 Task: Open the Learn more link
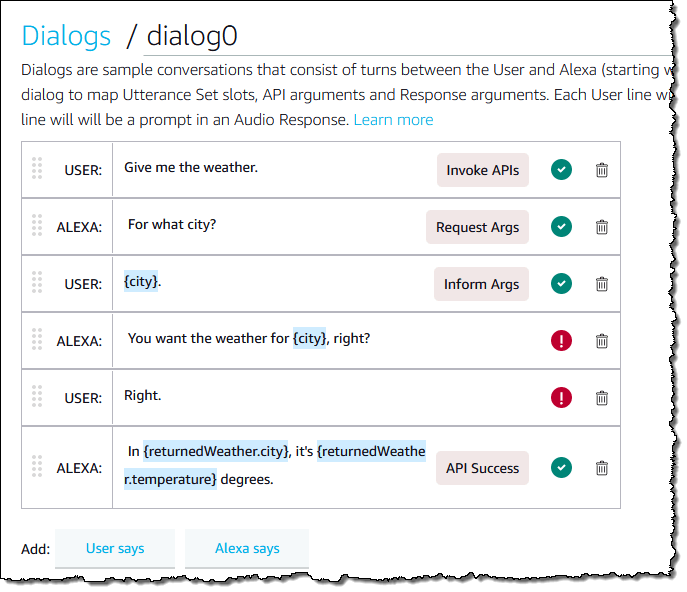pos(393,119)
